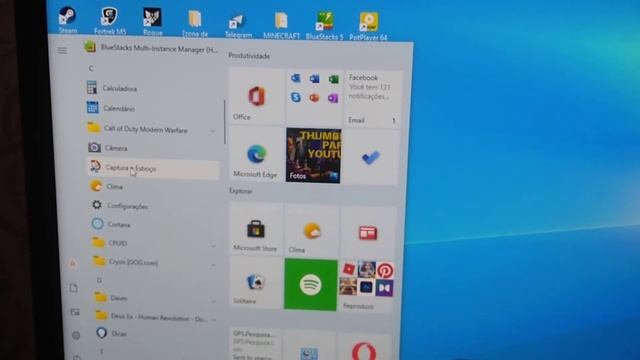This screenshot has height=360, width=640.
Task: Expand the Daum folder chevron
Action: (x=214, y=301)
